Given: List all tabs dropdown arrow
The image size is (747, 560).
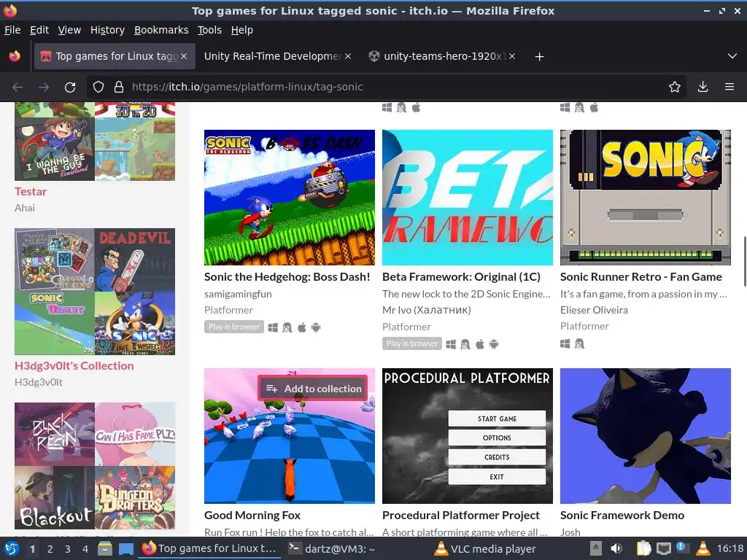Looking at the screenshot, I should tap(732, 56).
